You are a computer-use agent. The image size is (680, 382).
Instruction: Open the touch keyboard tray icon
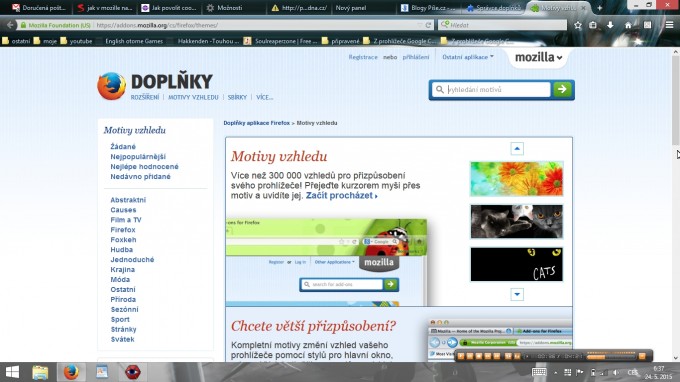click(539, 372)
